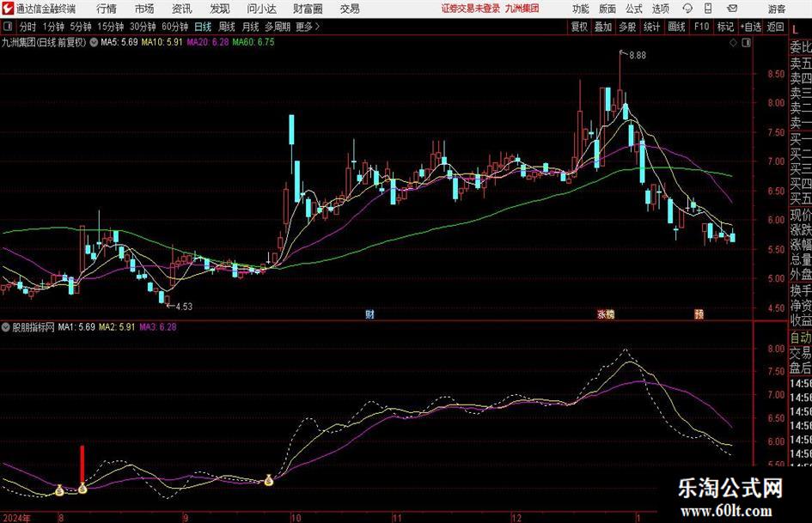Image resolution: width=812 pixels, height=523 pixels.
Task: Click the 统计 statistics button
Action: [651, 27]
